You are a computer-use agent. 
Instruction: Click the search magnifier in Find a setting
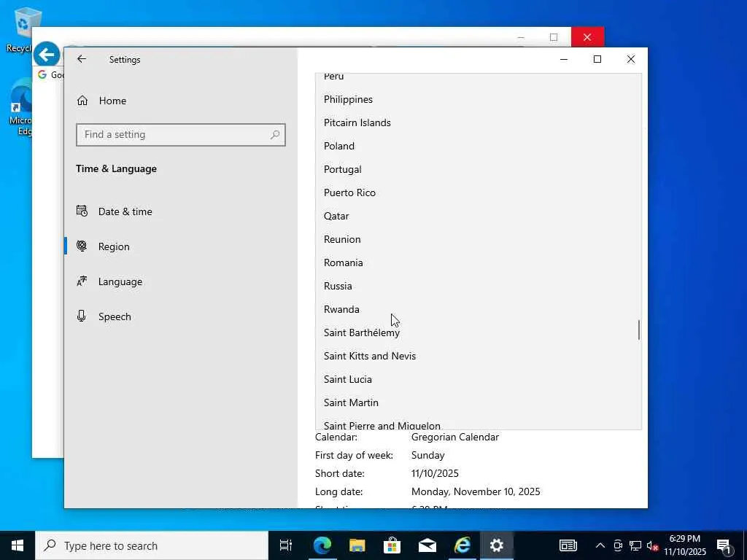pyautogui.click(x=275, y=135)
